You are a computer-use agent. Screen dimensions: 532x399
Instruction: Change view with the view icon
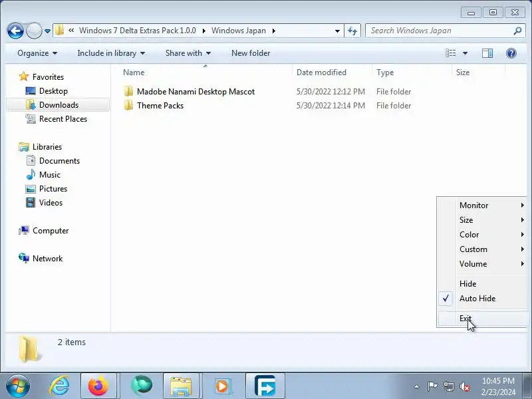pyautogui.click(x=451, y=53)
